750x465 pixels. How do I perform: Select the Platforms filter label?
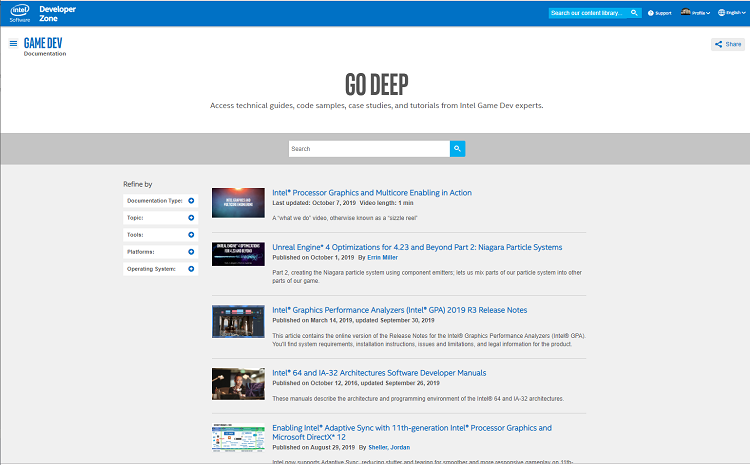click(141, 252)
